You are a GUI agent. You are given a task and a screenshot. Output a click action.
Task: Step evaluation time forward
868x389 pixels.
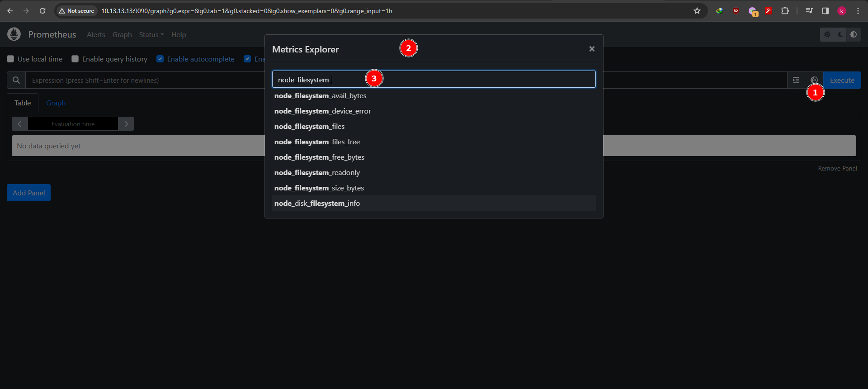pos(126,124)
